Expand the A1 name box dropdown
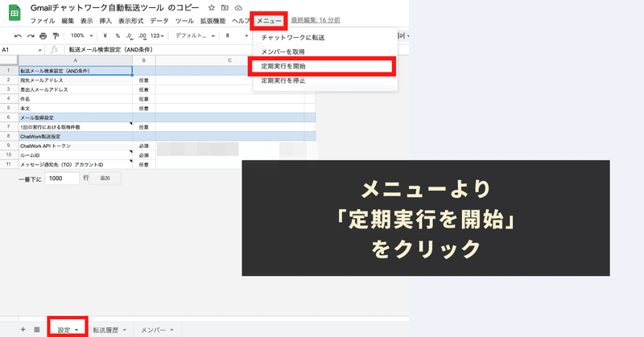This screenshot has height=337, width=644. click(x=39, y=50)
